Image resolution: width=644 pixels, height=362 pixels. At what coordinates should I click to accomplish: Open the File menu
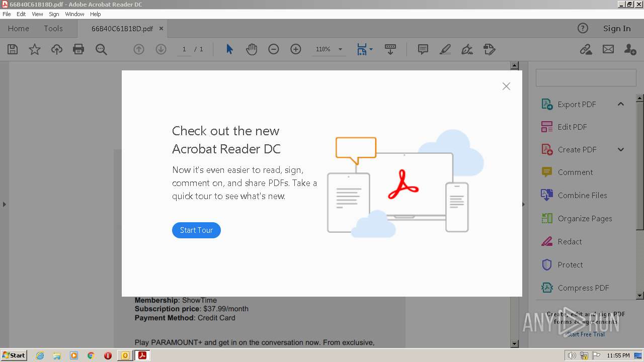point(7,14)
